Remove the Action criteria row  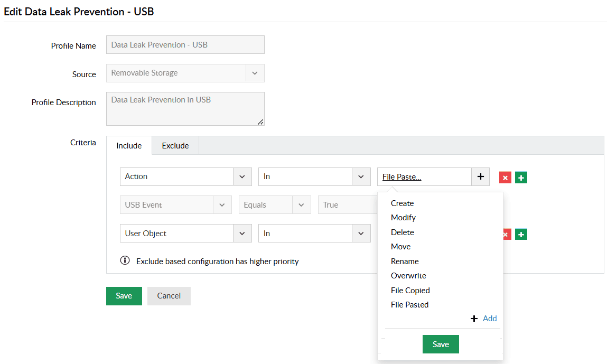coord(505,178)
